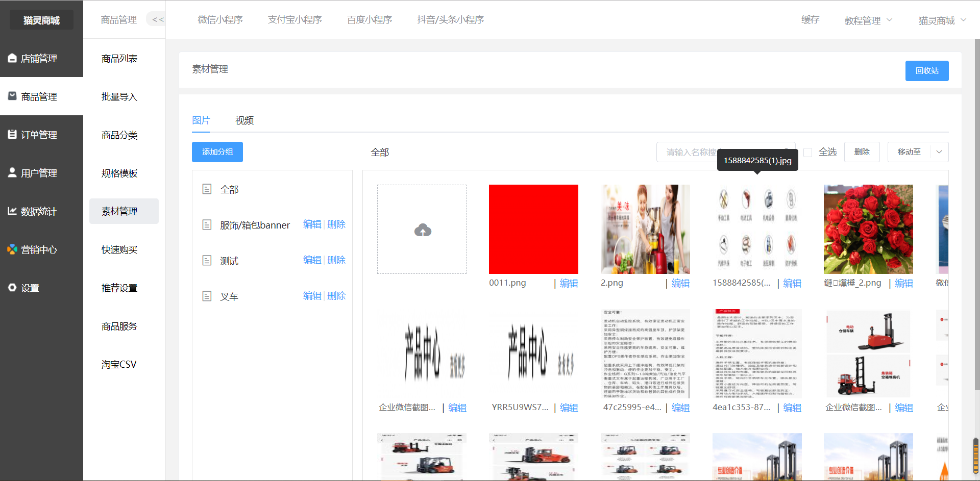Image resolution: width=980 pixels, height=481 pixels.
Task: Edit the 服饰/箱包banner group
Action: pyautogui.click(x=312, y=224)
